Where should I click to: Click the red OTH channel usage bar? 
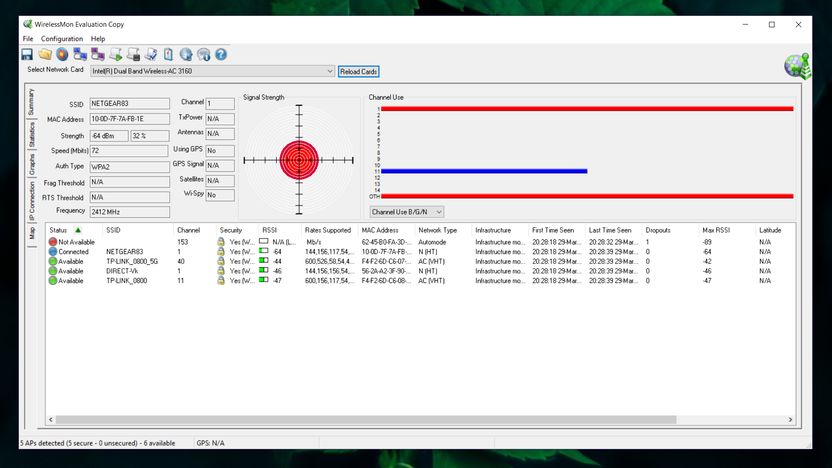(587, 196)
